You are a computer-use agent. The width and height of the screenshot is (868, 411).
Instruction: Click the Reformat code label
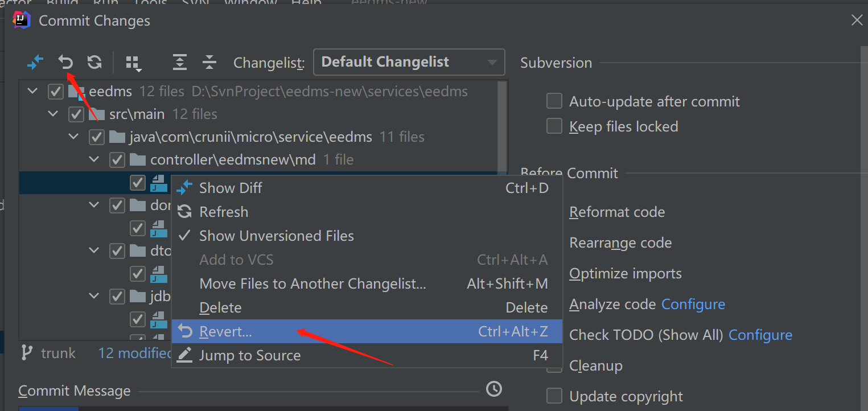click(617, 212)
